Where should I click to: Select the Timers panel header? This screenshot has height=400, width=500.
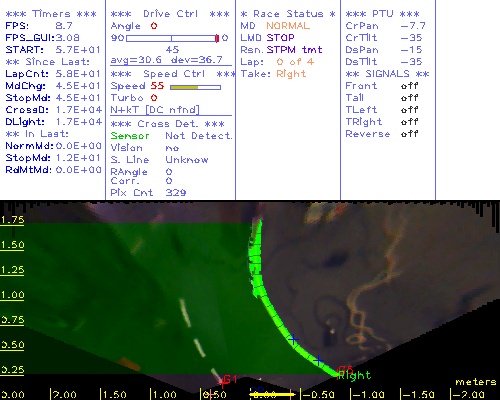coord(51,14)
